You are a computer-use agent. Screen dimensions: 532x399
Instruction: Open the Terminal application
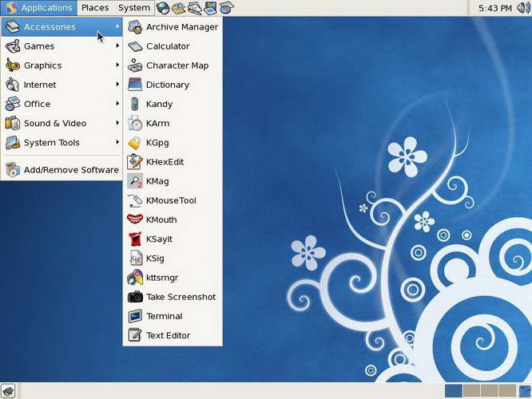[x=164, y=316]
